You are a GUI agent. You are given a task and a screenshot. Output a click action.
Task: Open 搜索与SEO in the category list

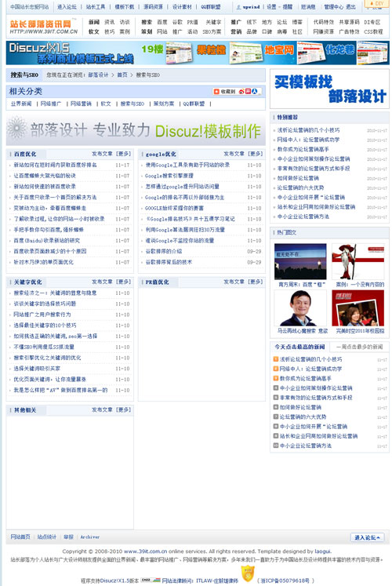[132, 104]
